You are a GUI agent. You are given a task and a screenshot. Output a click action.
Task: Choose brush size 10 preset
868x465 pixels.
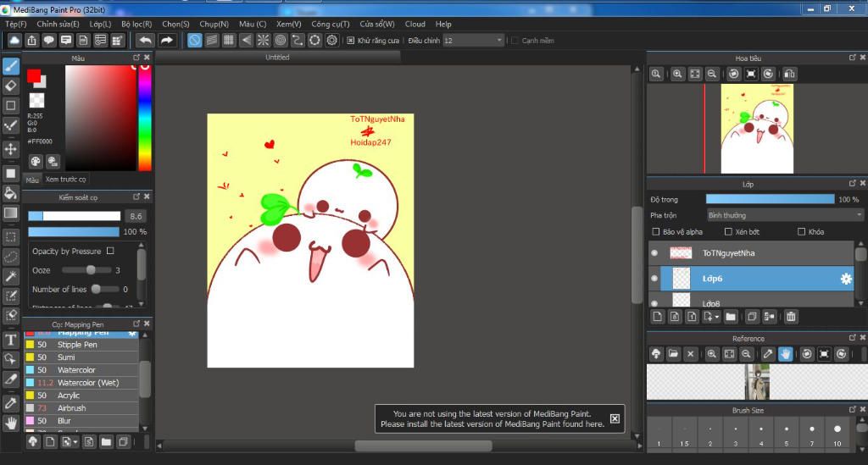click(837, 434)
